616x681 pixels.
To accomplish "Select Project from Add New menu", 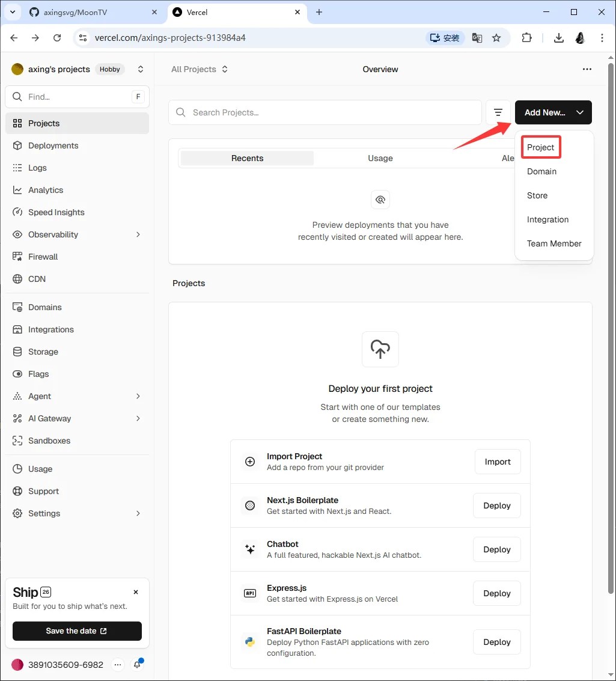I will coord(541,147).
